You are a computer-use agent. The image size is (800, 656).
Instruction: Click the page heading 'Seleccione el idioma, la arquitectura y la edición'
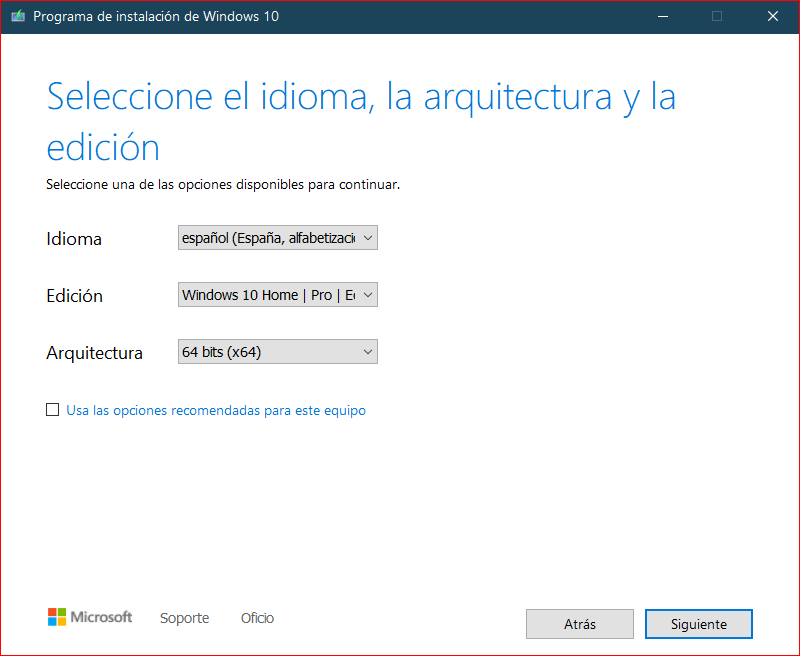tap(361, 121)
